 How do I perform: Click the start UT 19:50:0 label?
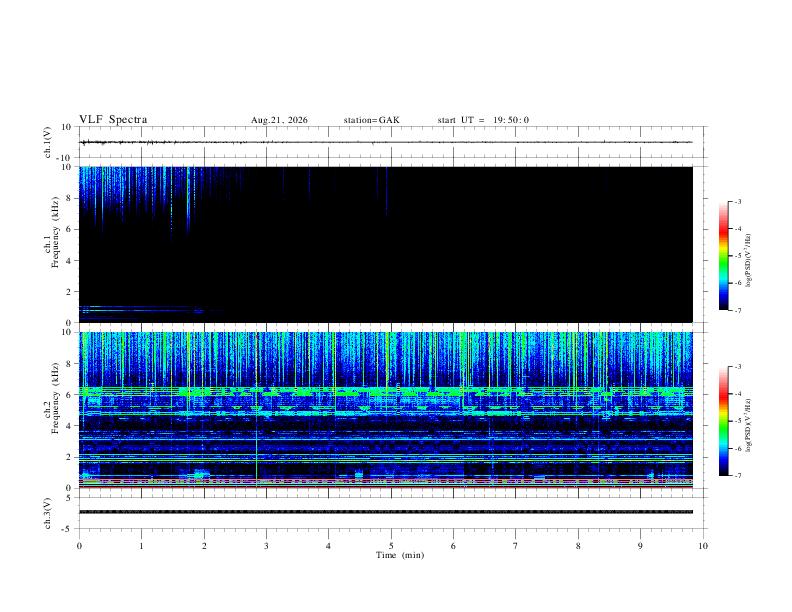pyautogui.click(x=483, y=120)
